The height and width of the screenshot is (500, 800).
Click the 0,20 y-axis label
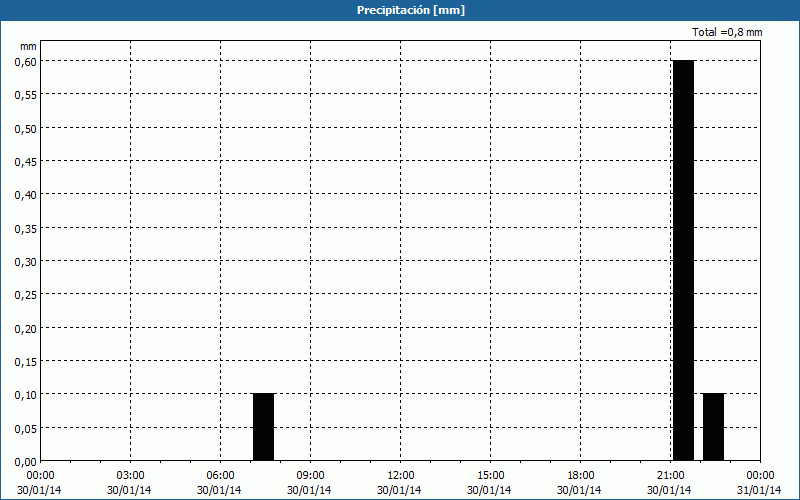(26, 329)
